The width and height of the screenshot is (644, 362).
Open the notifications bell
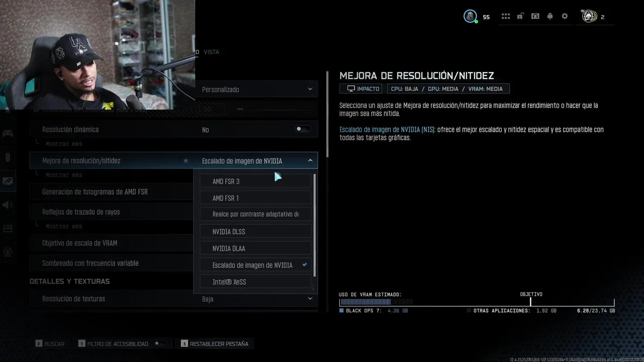pos(550,17)
